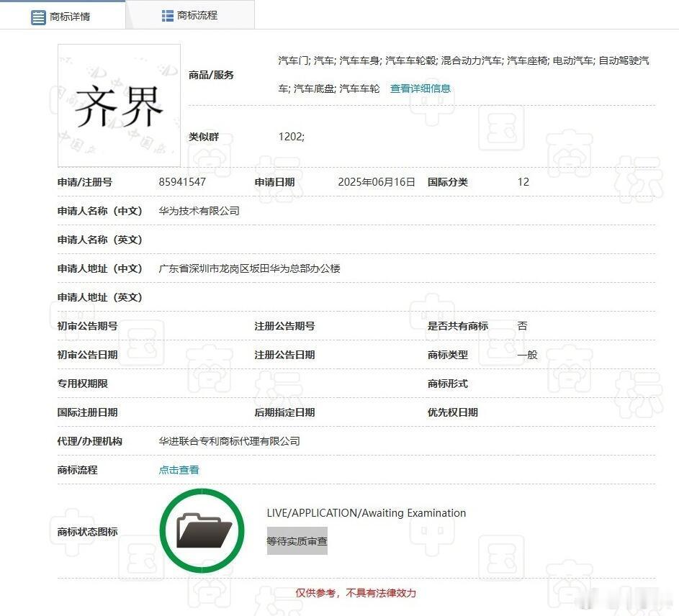This screenshot has height=616, width=679.
Task: Click the 商标流程 tab grid icon
Action: [168, 16]
